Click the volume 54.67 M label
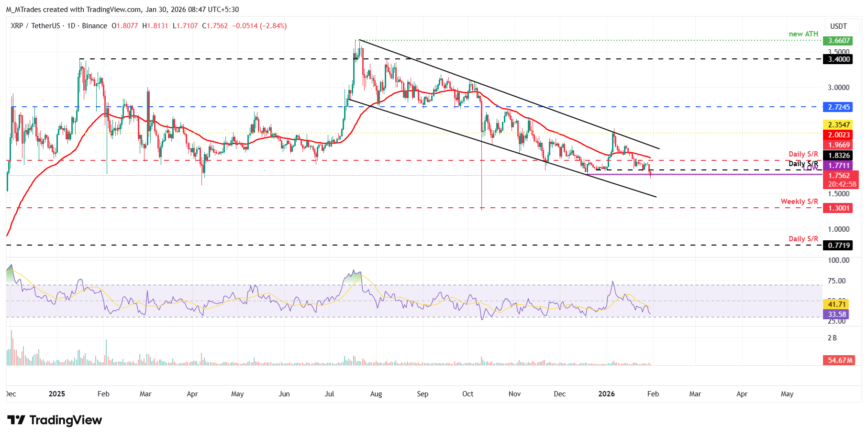The height and width of the screenshot is (438, 868). (840, 360)
